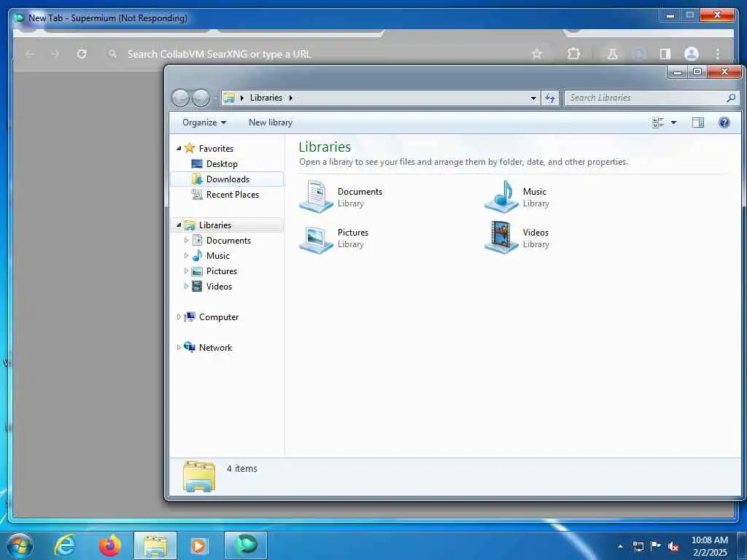Click the muted volume tray icon
This screenshot has width=747, height=560.
[673, 546]
